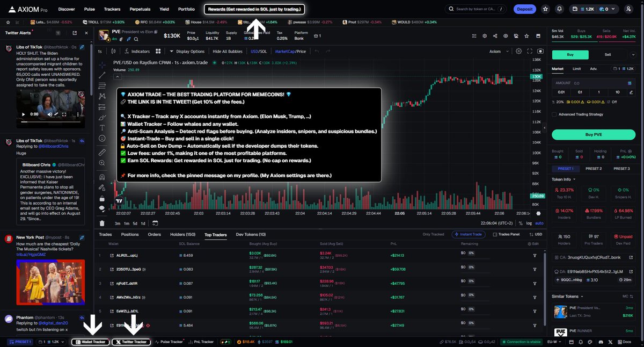
Task: Open Display Options dropdown
Action: pos(187,51)
